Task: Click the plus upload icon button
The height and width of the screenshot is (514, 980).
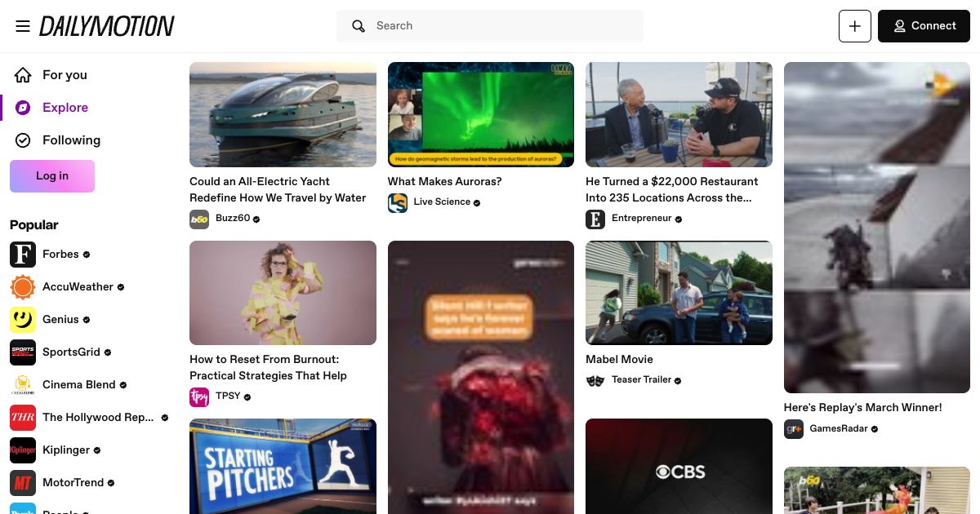Action: click(x=855, y=26)
